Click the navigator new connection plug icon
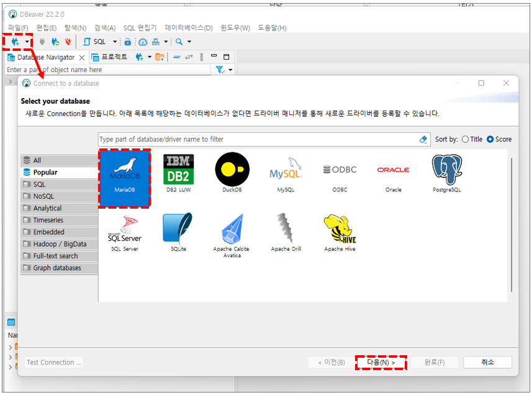The height and width of the screenshot is (395, 532). [140, 57]
